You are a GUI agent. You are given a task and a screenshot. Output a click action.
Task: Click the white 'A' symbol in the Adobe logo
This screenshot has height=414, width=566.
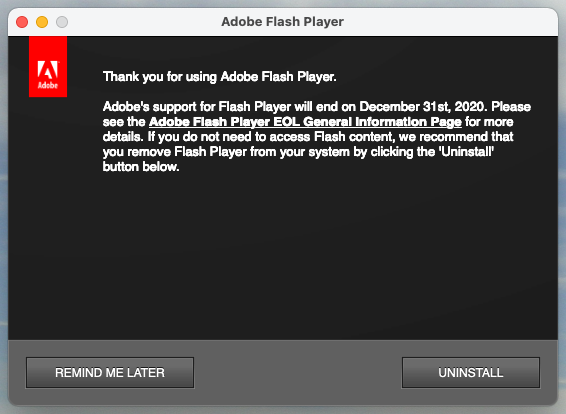[x=48, y=69]
